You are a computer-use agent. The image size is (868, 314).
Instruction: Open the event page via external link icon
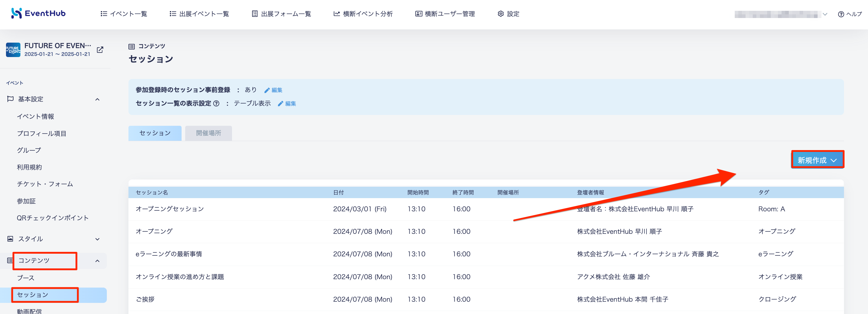point(100,50)
